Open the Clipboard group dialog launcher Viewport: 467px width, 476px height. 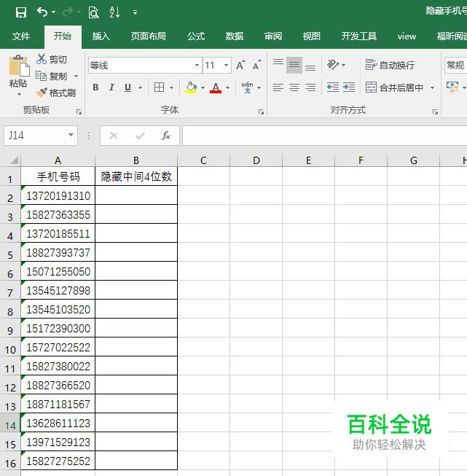click(x=79, y=112)
